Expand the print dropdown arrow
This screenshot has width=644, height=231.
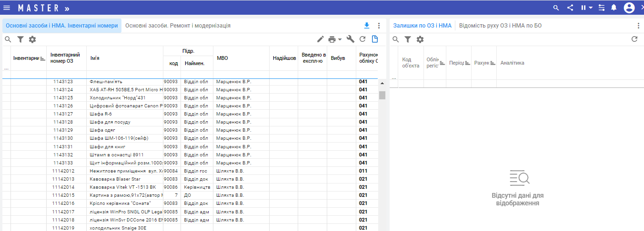coord(340,39)
